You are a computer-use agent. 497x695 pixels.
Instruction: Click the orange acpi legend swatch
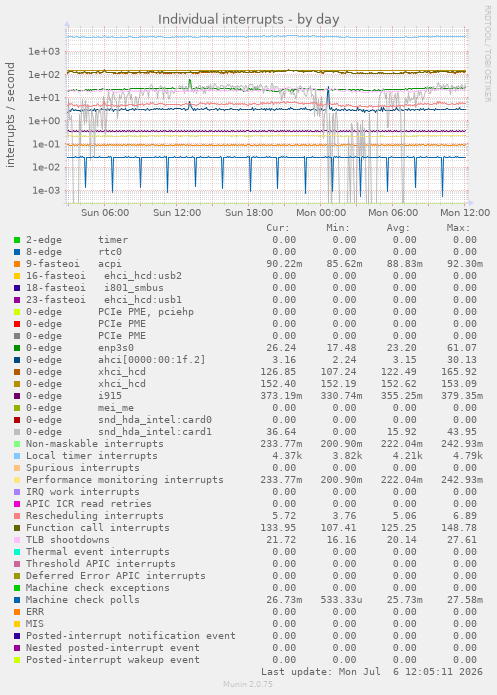(x=17, y=264)
